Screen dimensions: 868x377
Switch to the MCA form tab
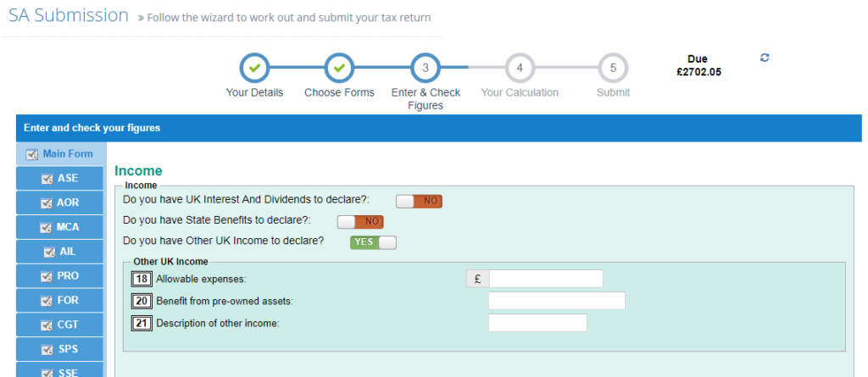tap(60, 227)
